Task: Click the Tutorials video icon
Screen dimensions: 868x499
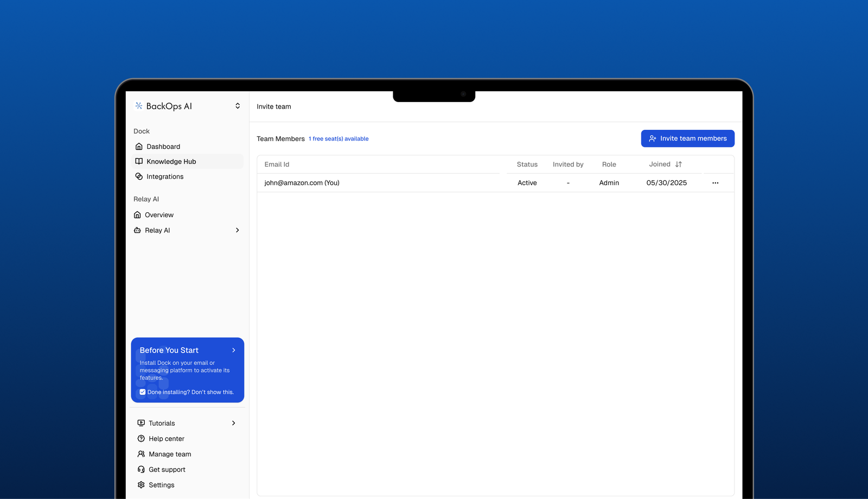Action: [x=141, y=423]
